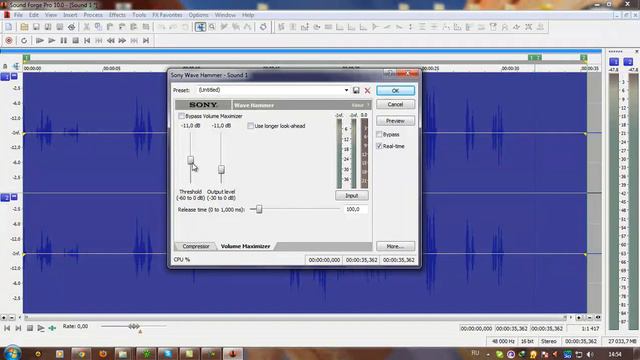Click the Stop button in transport toolbar
The width and height of the screenshot is (640, 360).
click(x=75, y=40)
